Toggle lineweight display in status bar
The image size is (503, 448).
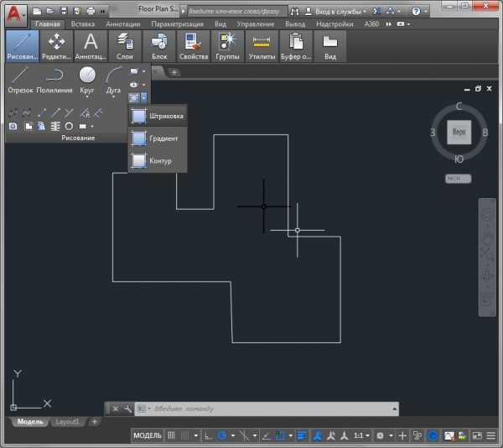click(x=302, y=435)
